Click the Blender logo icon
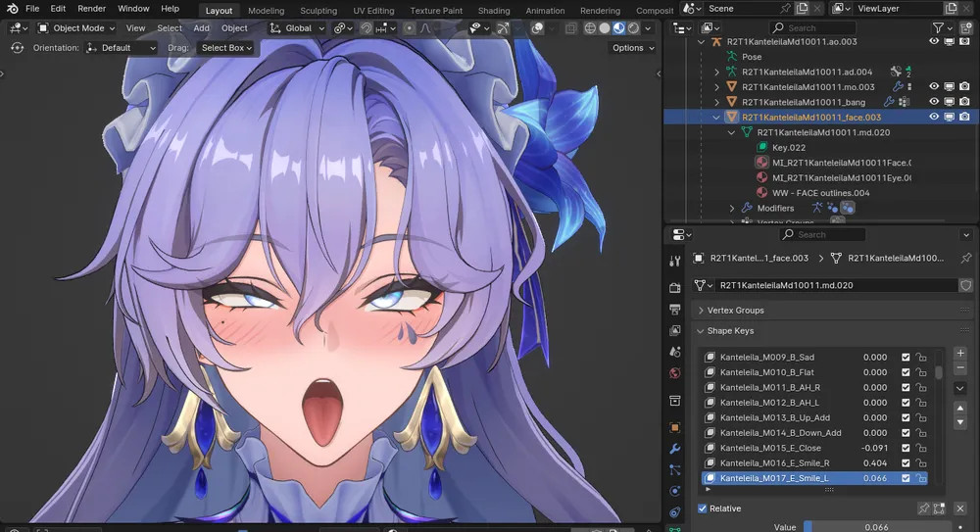 point(13,9)
